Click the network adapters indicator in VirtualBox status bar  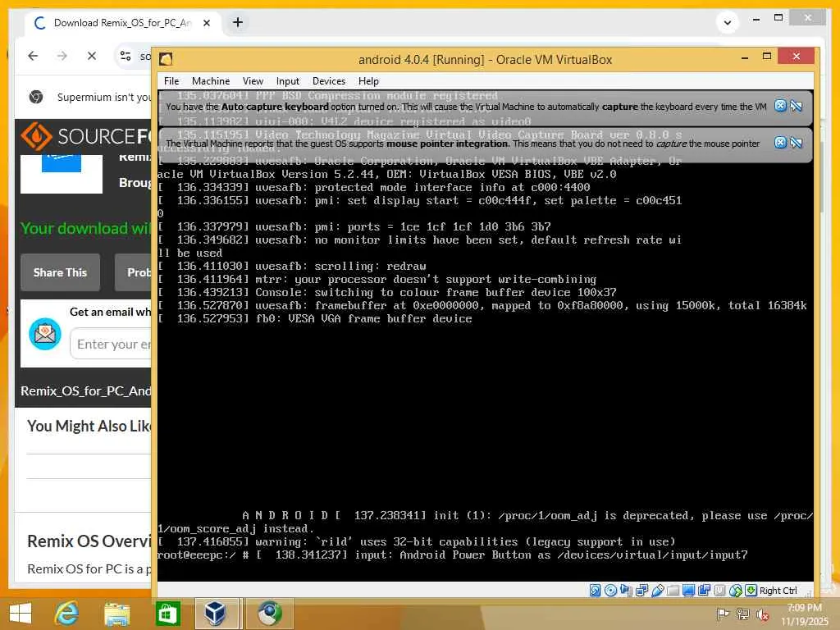tap(641, 591)
